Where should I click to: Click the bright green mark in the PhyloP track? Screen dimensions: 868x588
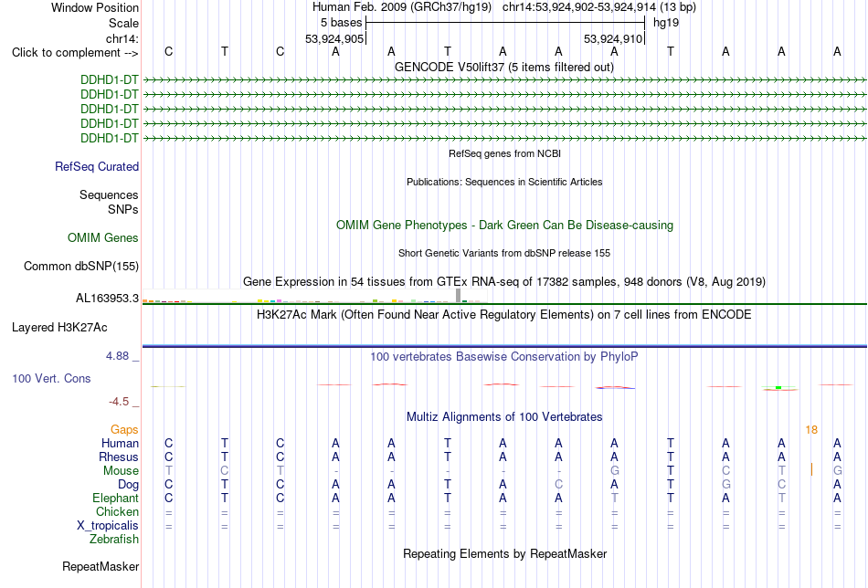click(x=778, y=388)
